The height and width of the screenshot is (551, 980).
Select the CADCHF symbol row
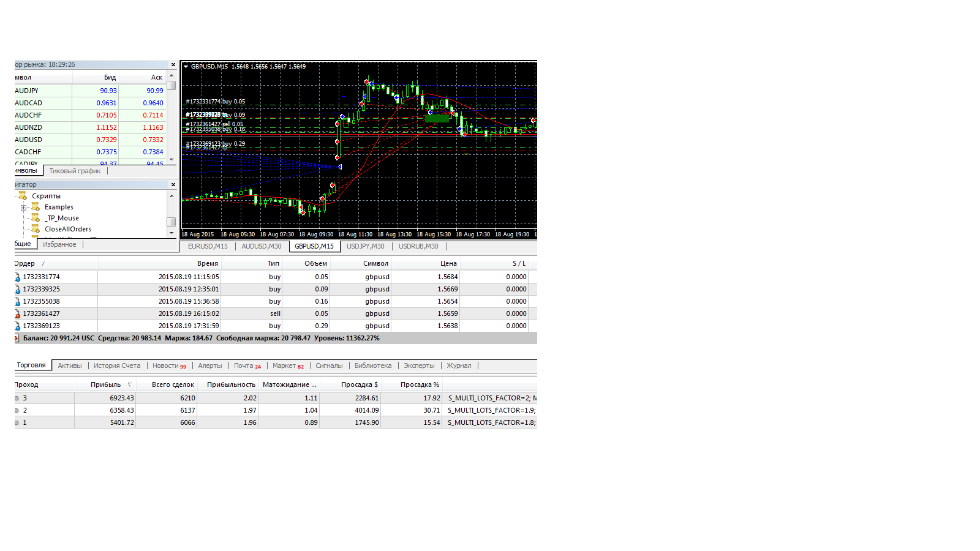(x=90, y=152)
